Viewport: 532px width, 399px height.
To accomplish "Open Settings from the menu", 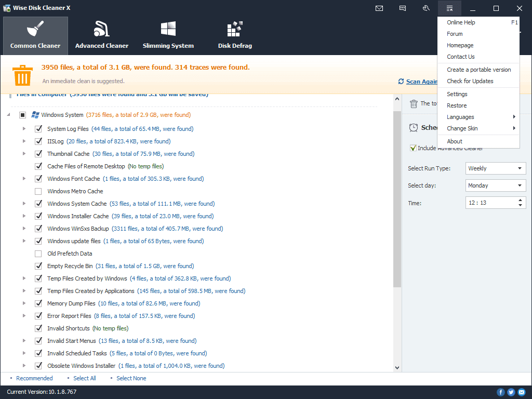I will [478, 94].
